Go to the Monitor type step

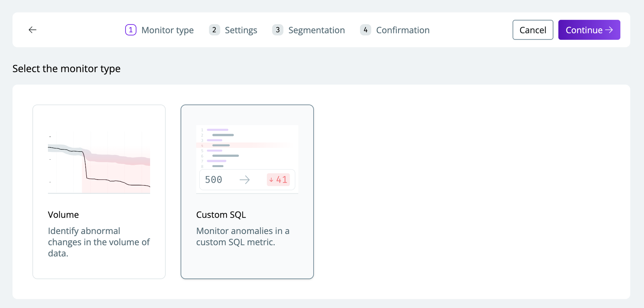[167, 30]
